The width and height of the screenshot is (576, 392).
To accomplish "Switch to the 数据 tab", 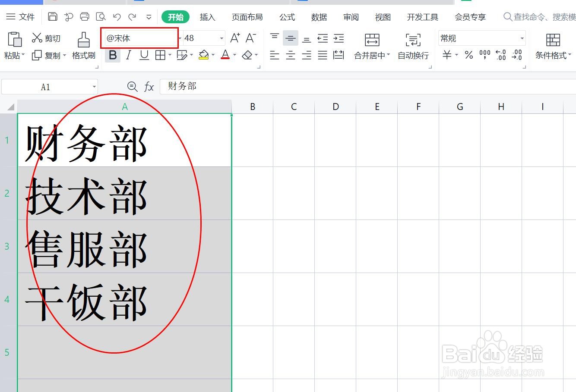I will coord(319,17).
